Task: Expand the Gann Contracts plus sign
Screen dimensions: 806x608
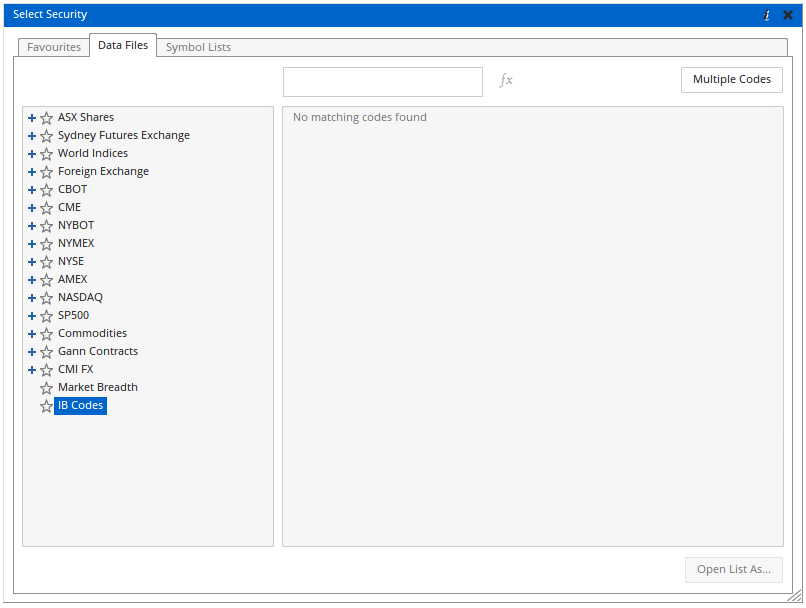Action: pos(32,352)
